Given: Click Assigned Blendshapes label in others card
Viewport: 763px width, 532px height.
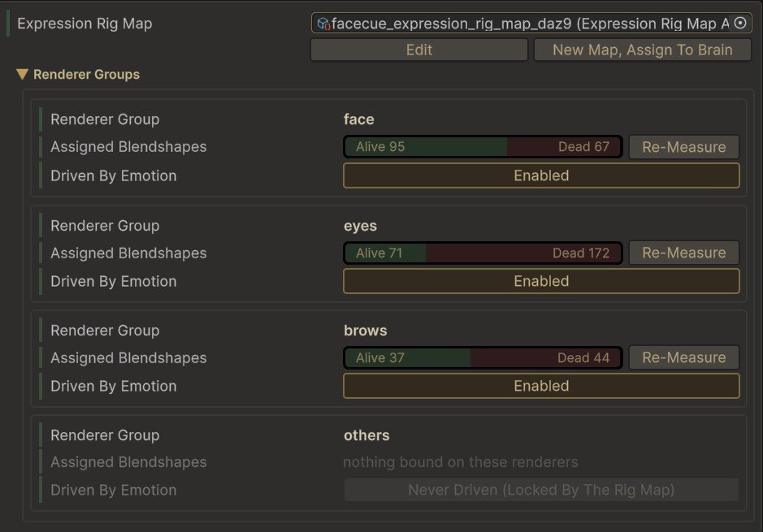Looking at the screenshot, I should [x=128, y=462].
